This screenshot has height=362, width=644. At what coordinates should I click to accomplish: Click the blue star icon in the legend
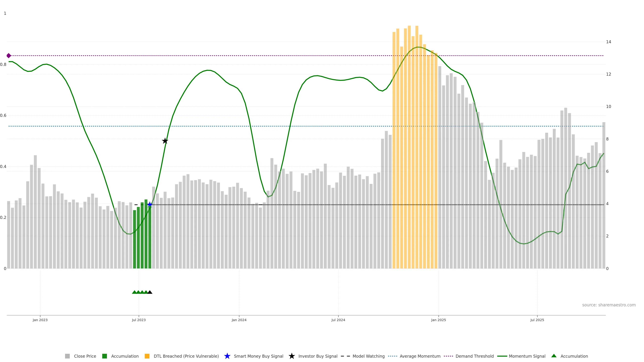click(227, 356)
